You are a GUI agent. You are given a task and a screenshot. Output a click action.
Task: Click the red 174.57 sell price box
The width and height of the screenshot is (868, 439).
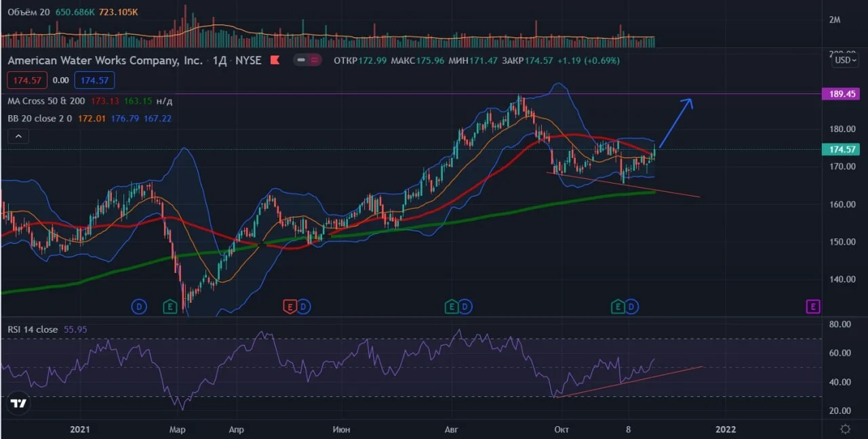[x=27, y=80]
